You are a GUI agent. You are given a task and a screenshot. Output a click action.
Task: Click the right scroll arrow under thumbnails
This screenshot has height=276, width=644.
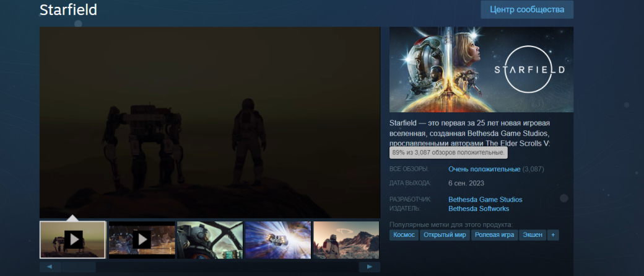[x=369, y=267]
